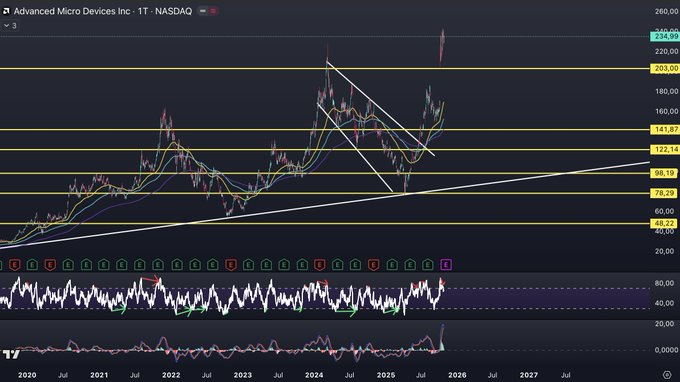
Task: Select the horizontal line label 122,14
Action: tap(665, 150)
